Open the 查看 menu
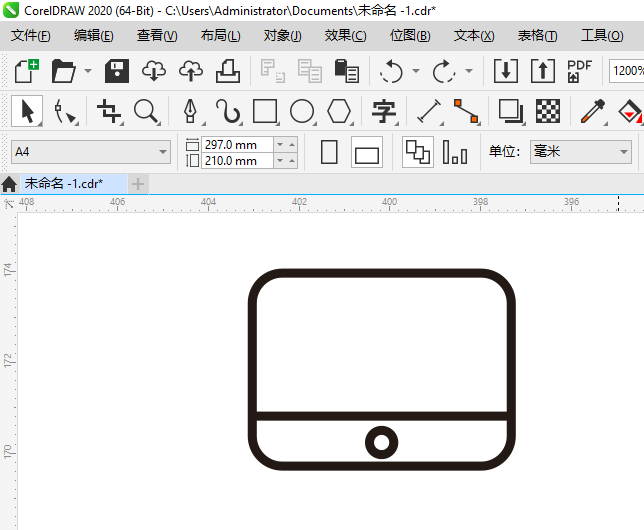Screen dimensions: 644x530 [157, 36]
